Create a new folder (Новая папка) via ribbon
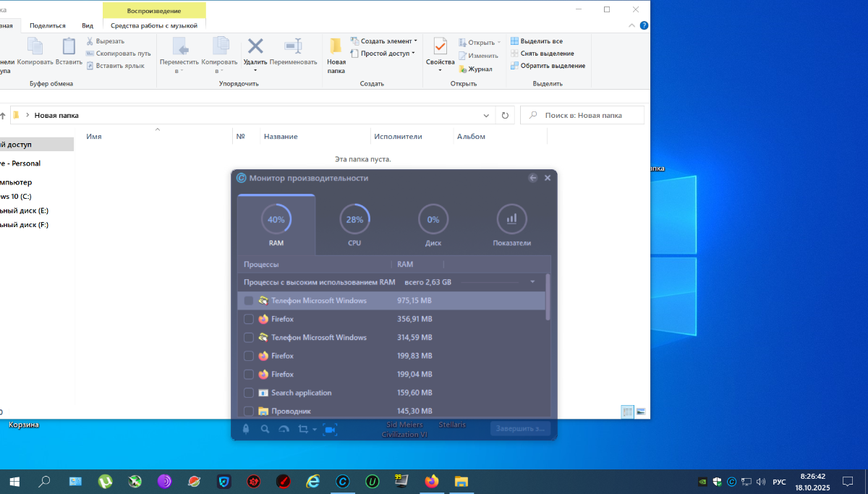Viewport: 868px width, 494px height. [x=336, y=54]
